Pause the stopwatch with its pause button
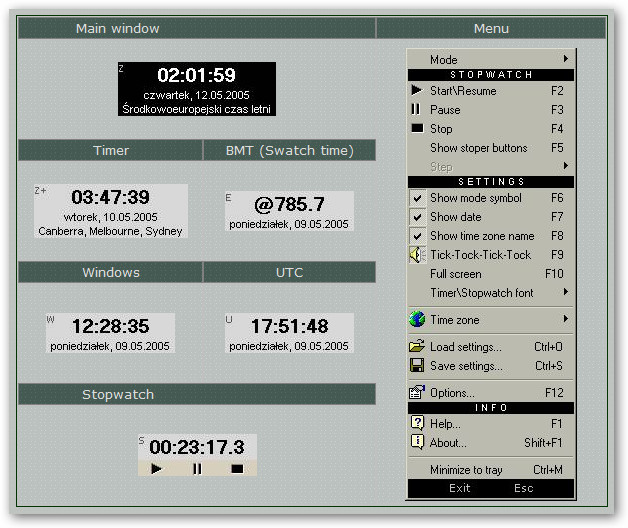 [197, 468]
